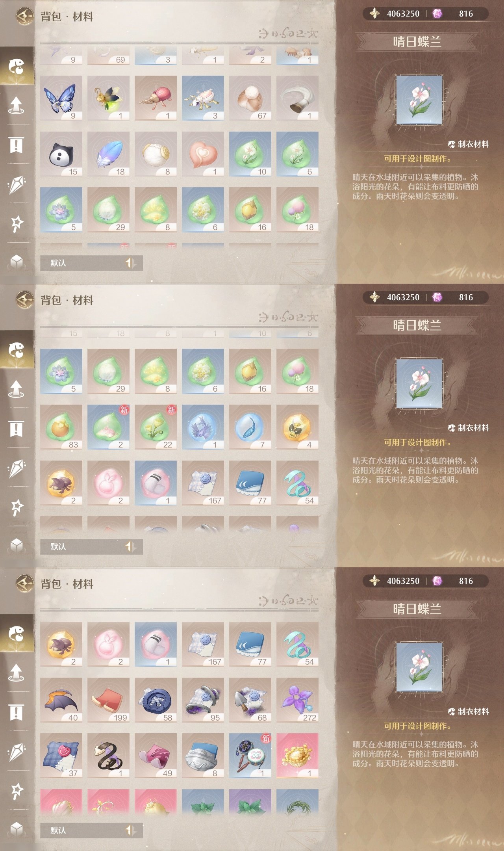Viewport: 504px width, 851px height.
Task: Go back using topmost 背包 arrow icon
Action: coord(24,17)
